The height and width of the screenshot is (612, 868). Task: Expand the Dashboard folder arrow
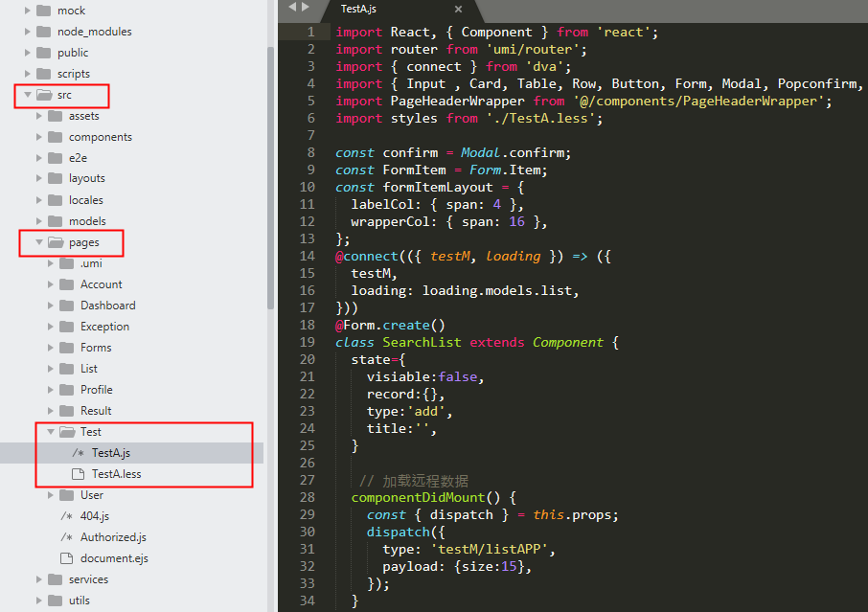pyautogui.click(x=51, y=306)
